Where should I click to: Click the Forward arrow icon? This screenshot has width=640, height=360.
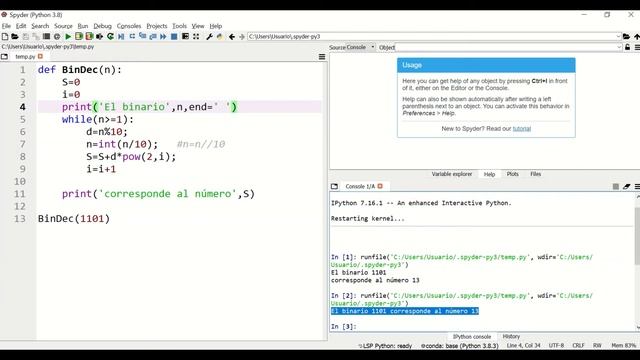[242, 37]
